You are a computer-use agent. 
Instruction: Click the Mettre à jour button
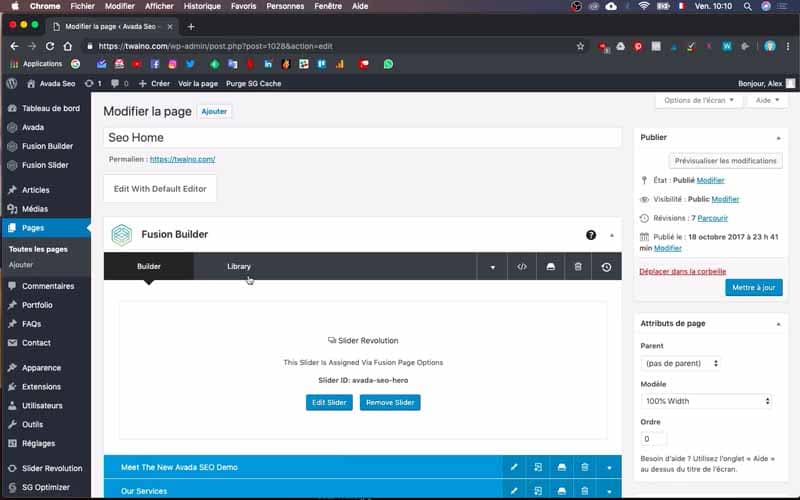[x=754, y=287]
